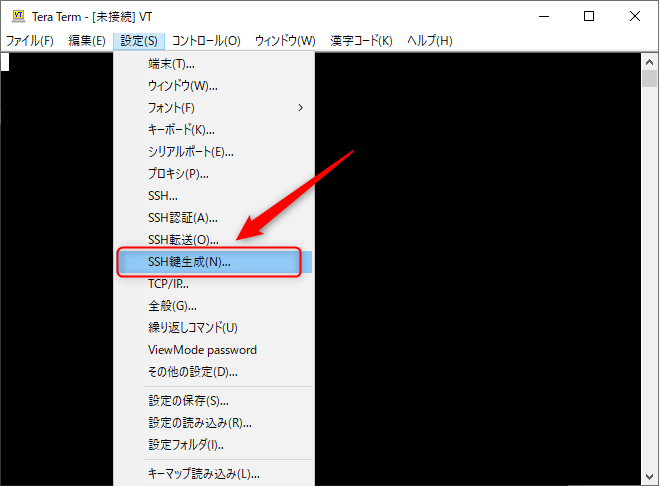Select キーマップ読み込み(L)... item
The height and width of the screenshot is (486, 659).
coord(203,473)
